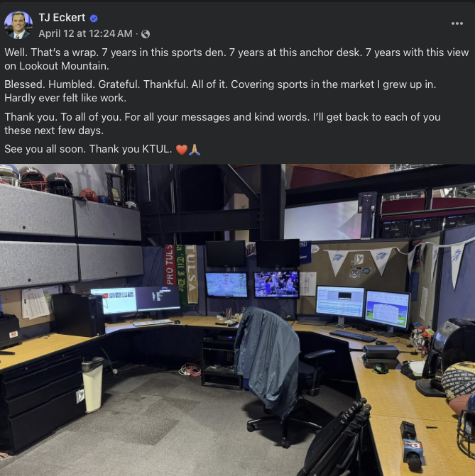This screenshot has width=475, height=476.
Task: Click the microphone lying on the desk
Action: coord(412,445)
